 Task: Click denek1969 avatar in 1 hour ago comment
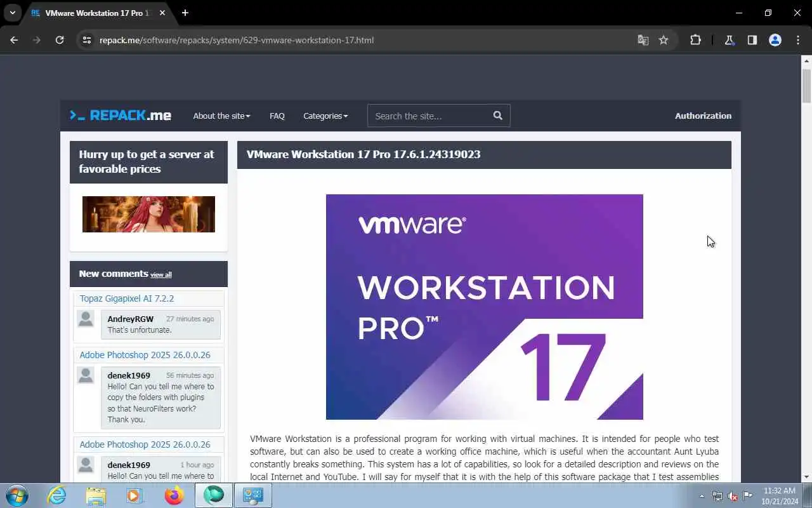[86, 464]
